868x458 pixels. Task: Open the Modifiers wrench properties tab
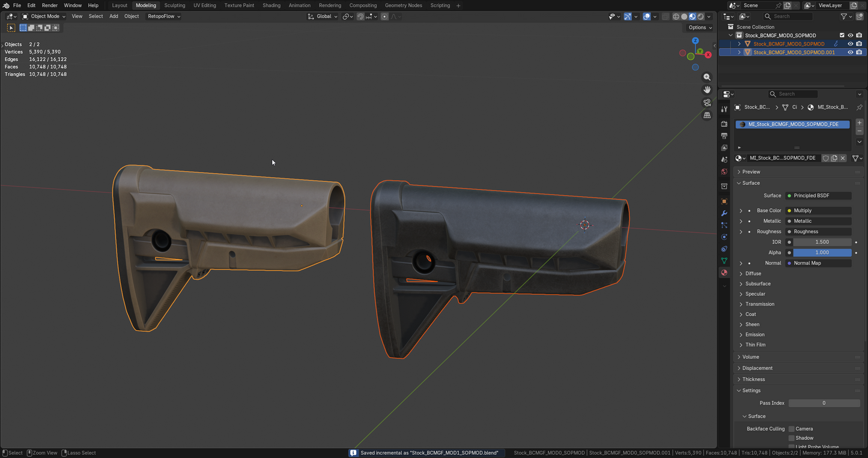[x=724, y=214]
